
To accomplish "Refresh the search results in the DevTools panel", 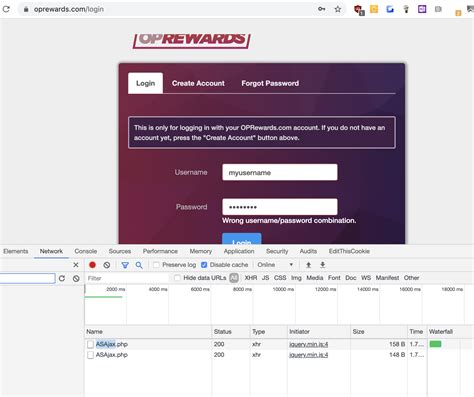I will [x=62, y=278].
